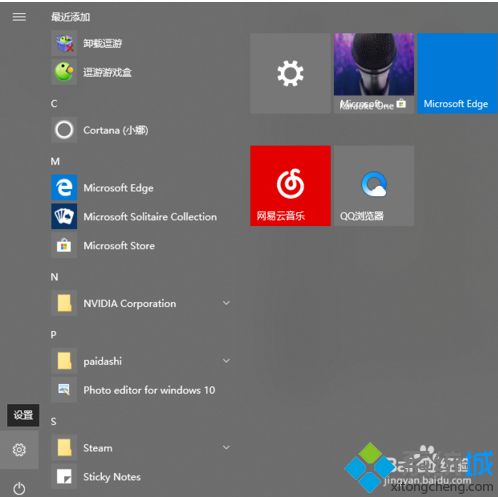Open the Karaoke One microphone tile
Viewport: 498px width, 497px height.
click(374, 73)
